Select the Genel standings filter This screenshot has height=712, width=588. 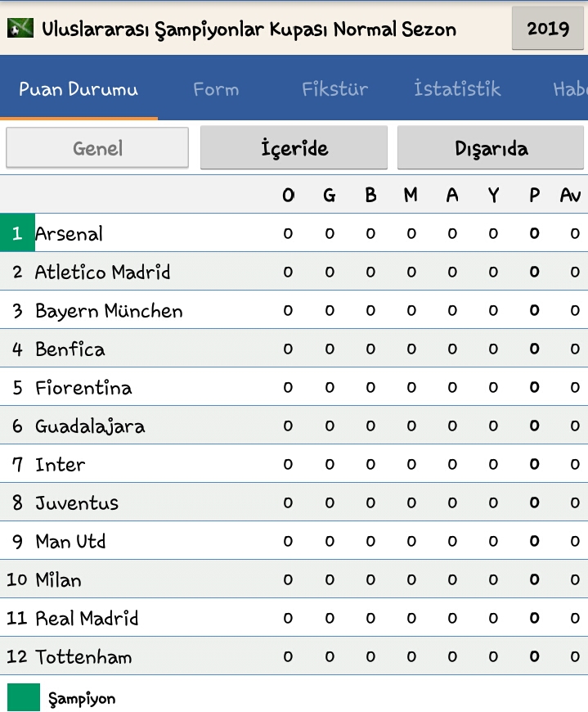click(x=97, y=147)
